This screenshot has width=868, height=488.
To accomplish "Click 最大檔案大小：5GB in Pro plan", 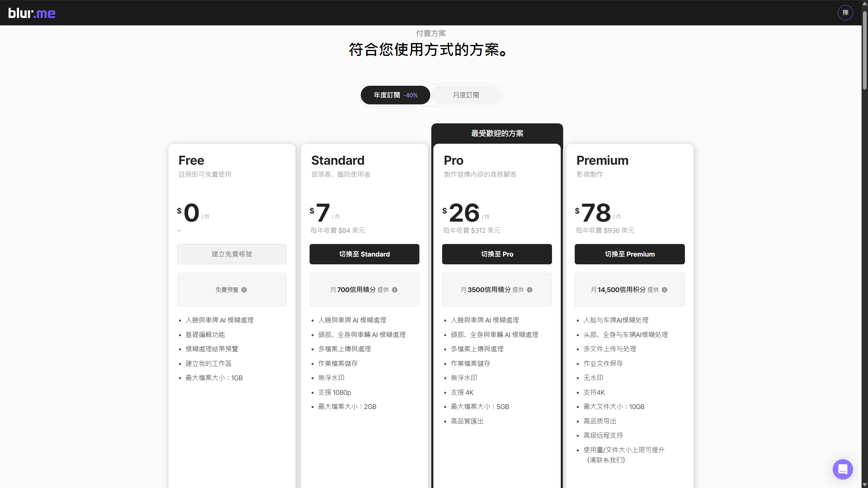I will (x=480, y=407).
